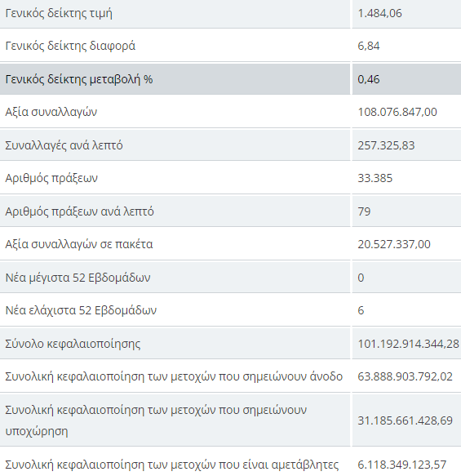This screenshot has height=476, width=461.
Task: Click the value 1.484,06
Action: [x=379, y=13]
